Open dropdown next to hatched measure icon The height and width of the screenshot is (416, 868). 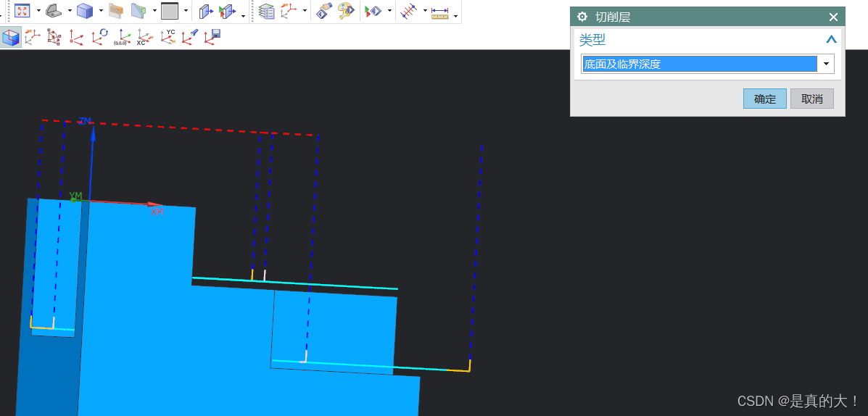[425, 11]
